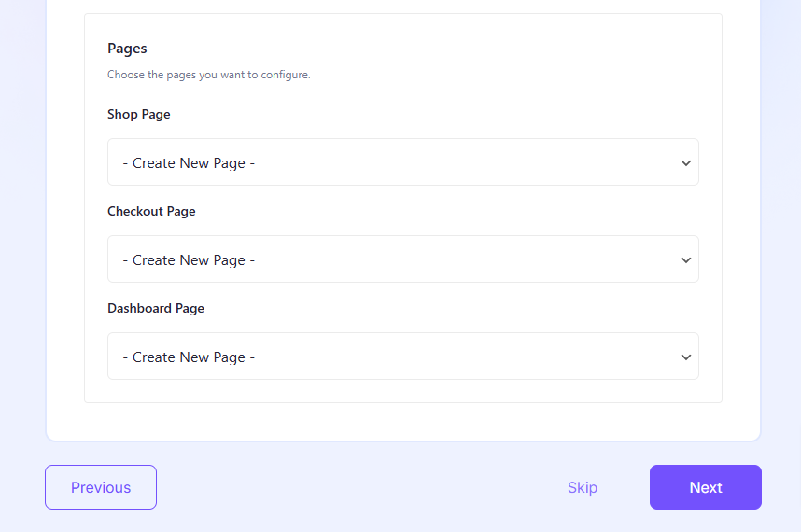Open the Dashboard Page dropdown
The image size is (801, 532).
(x=403, y=356)
